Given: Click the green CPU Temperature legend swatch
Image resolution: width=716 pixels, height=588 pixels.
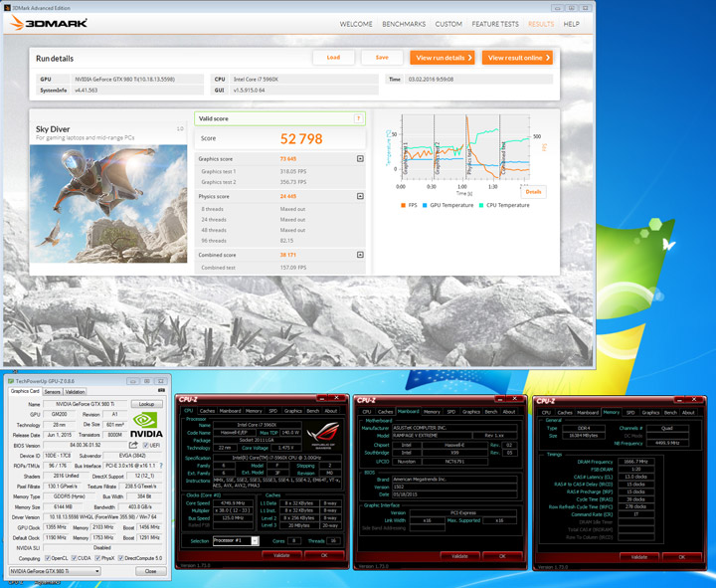Looking at the screenshot, I should coord(481,205).
